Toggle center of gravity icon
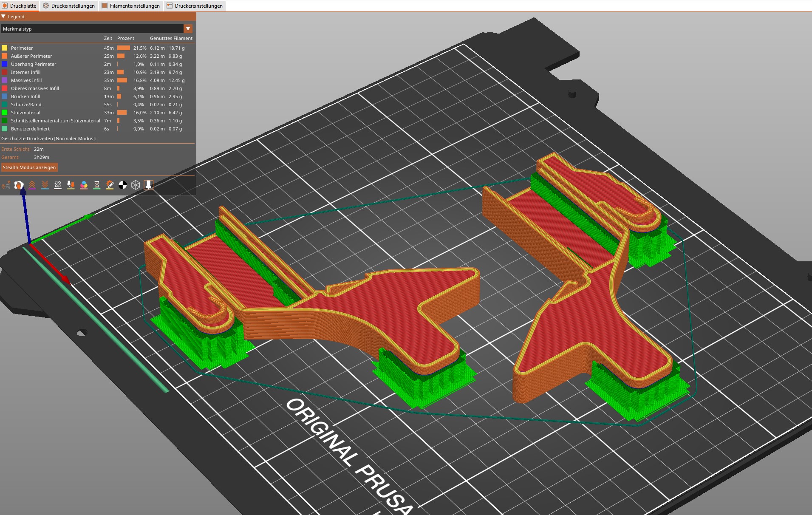Viewport: 812px width, 515px height. pyautogui.click(x=123, y=185)
